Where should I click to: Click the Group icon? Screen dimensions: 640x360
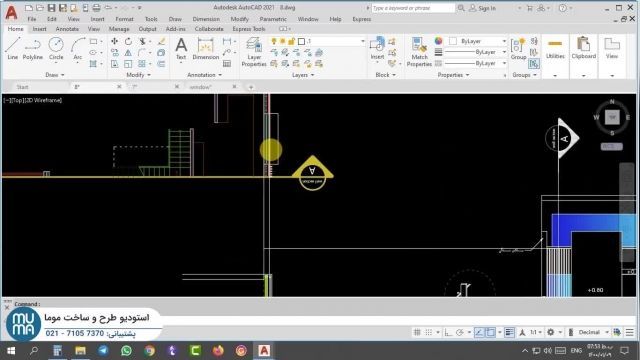(518, 49)
